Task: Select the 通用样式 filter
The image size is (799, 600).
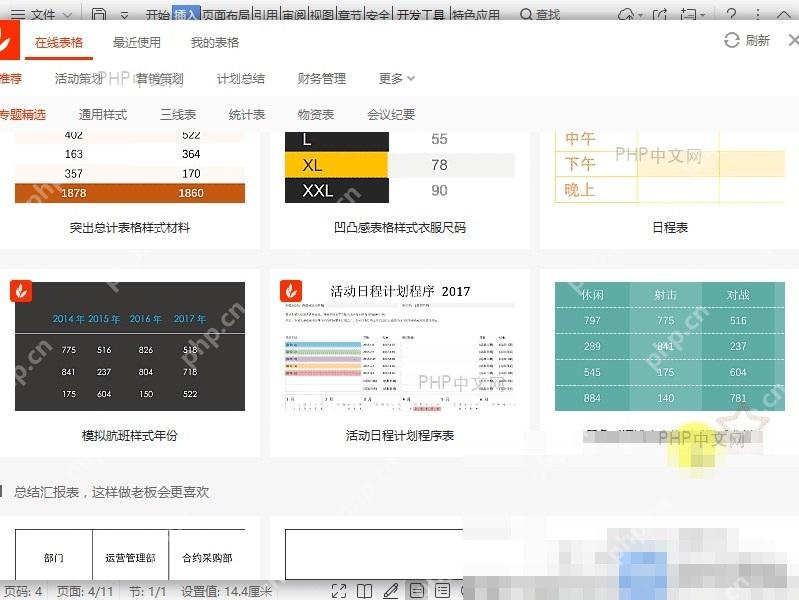Action: pos(102,114)
